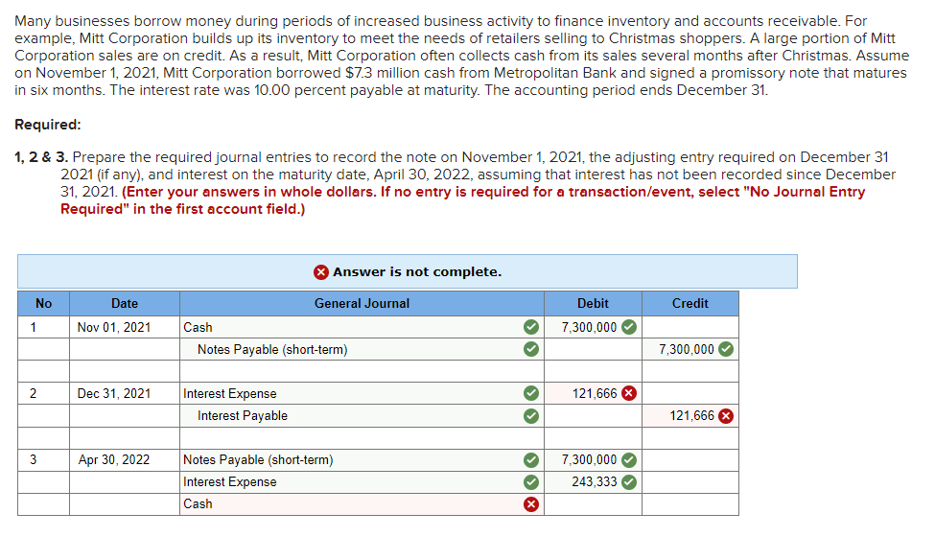Click the checkmark beside Notes Payable (short-term)
Viewport: 935px width, 560px height.
tap(530, 349)
